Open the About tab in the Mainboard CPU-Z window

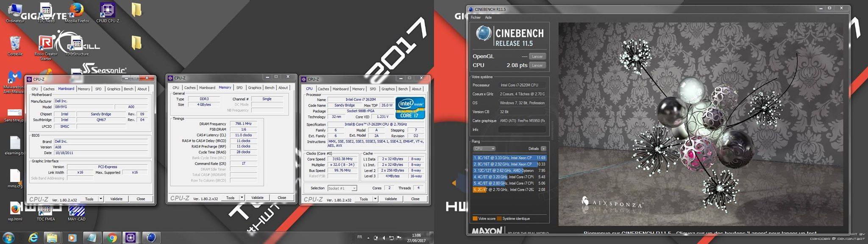tap(142, 89)
